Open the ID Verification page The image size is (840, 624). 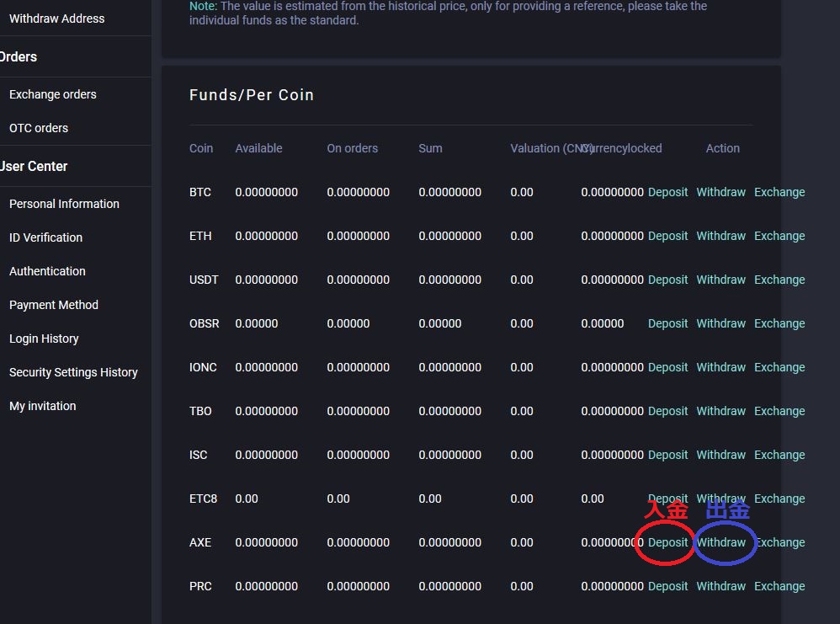(45, 237)
